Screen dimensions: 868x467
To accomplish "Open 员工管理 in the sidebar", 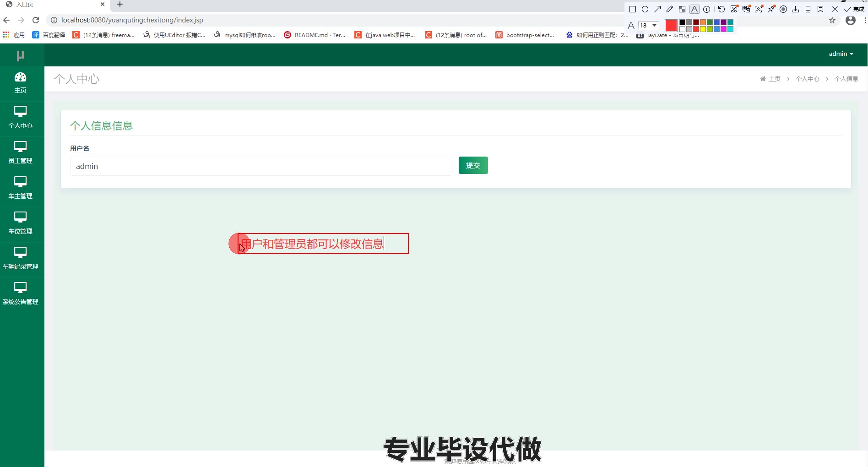I will [x=21, y=153].
